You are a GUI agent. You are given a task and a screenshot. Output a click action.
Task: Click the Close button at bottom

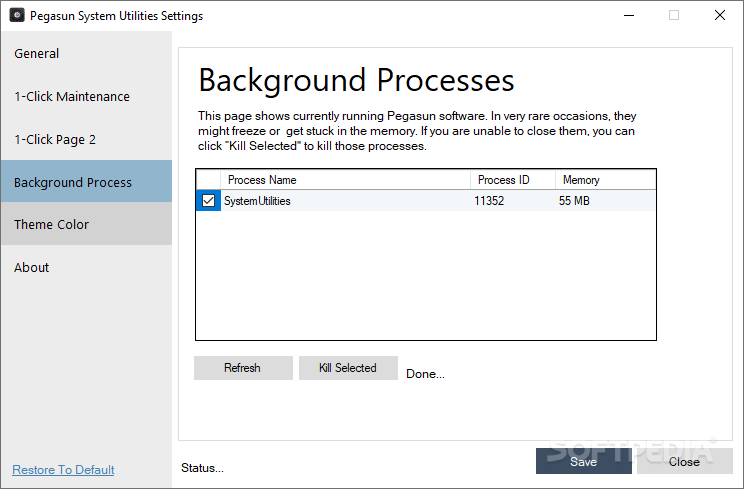pyautogui.click(x=684, y=461)
